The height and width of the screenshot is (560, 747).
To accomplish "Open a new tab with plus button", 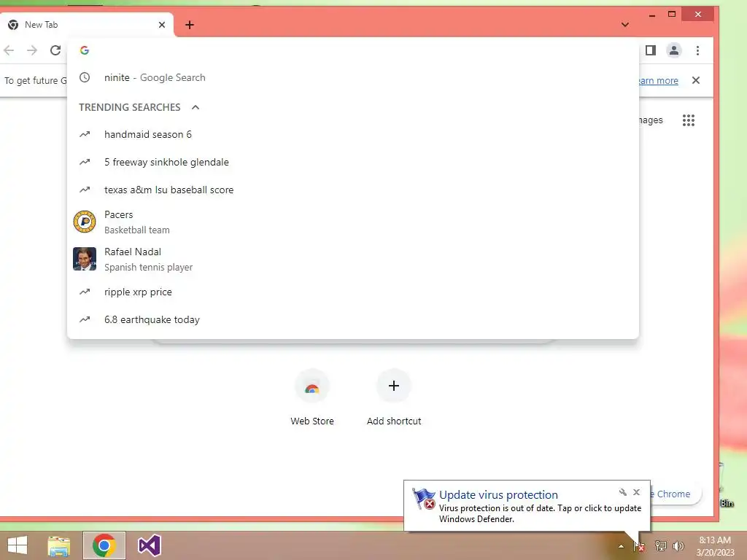I will click(x=190, y=25).
